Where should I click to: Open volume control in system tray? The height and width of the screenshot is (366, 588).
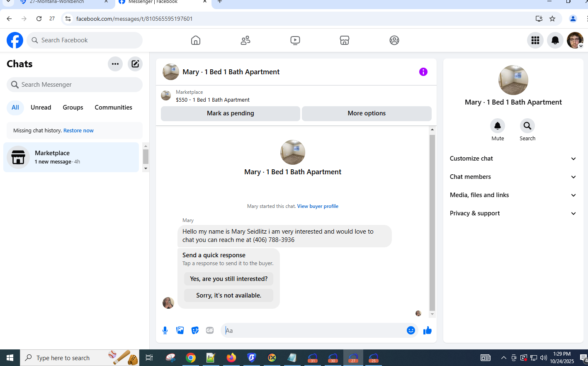(544, 358)
